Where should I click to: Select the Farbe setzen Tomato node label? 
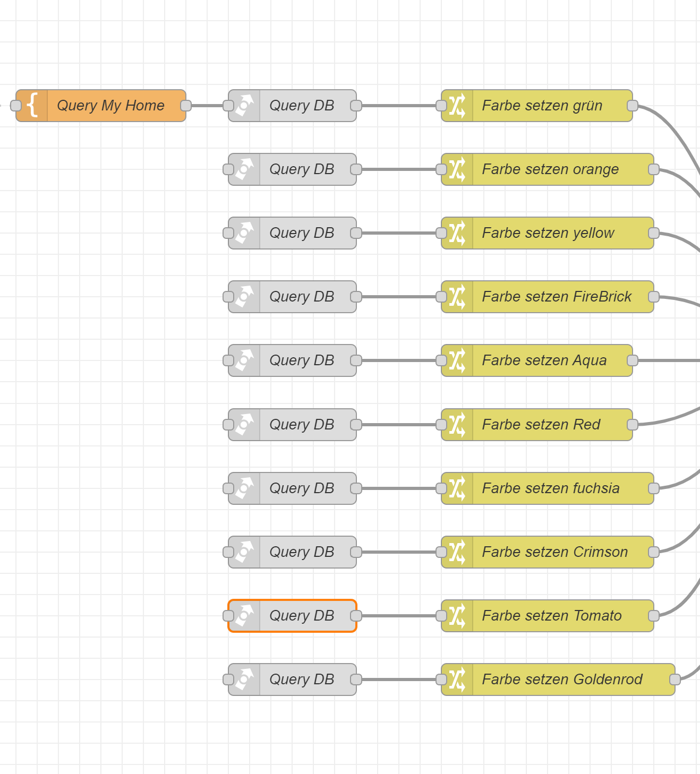pos(551,616)
